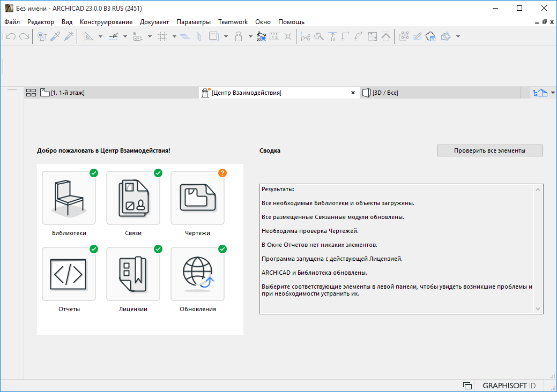Click the vertical ruler plane icon
The width and height of the screenshot is (557, 392).
199,36
